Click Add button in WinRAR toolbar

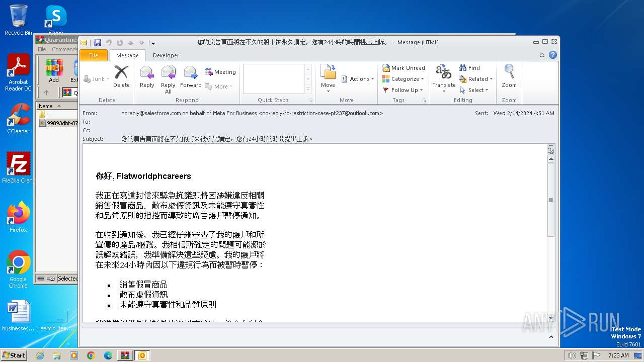point(54,71)
